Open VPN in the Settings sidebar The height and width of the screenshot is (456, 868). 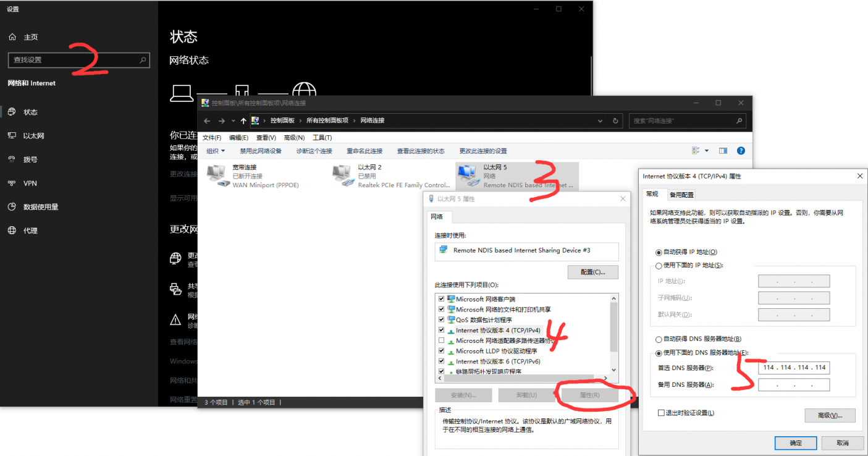tap(30, 184)
